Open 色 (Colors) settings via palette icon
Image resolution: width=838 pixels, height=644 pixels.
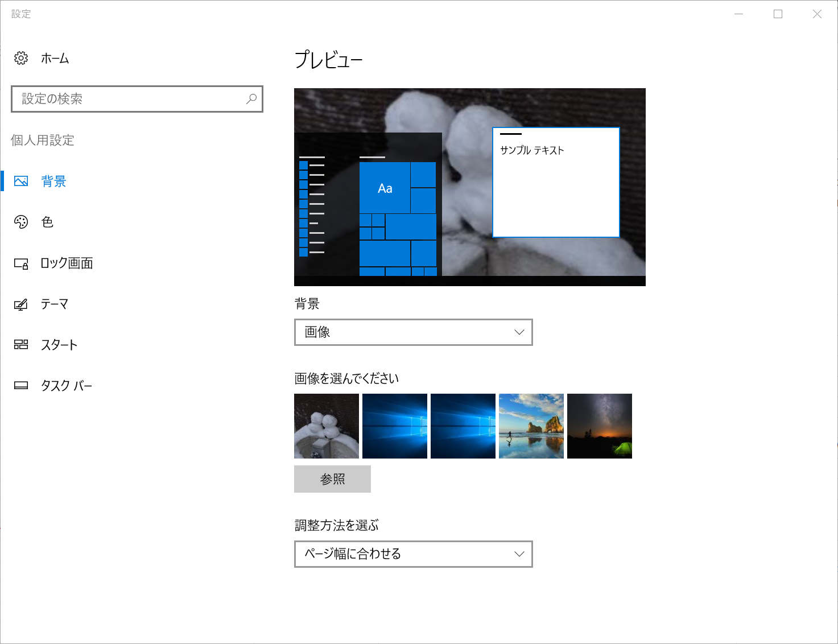21,222
